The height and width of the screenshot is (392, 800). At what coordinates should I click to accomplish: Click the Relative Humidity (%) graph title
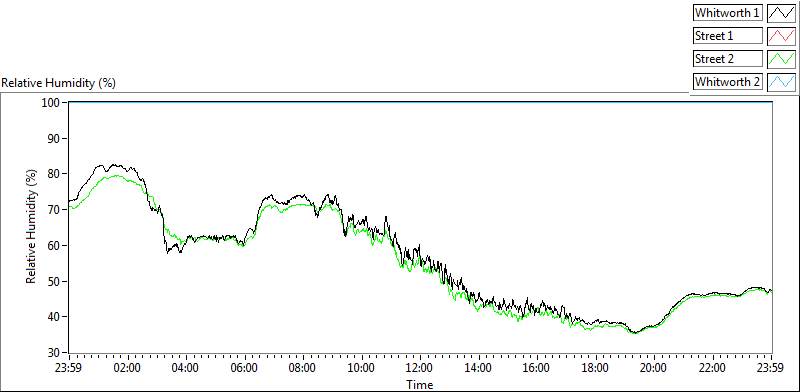point(59,83)
